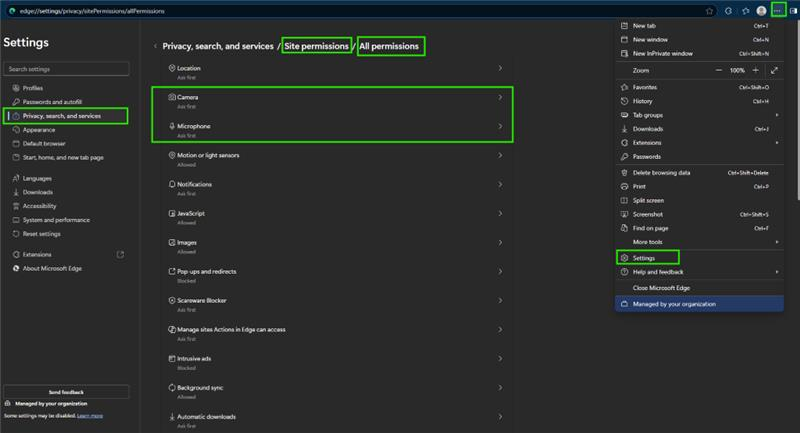
Task: Click the Send feedback button
Action: point(66,392)
